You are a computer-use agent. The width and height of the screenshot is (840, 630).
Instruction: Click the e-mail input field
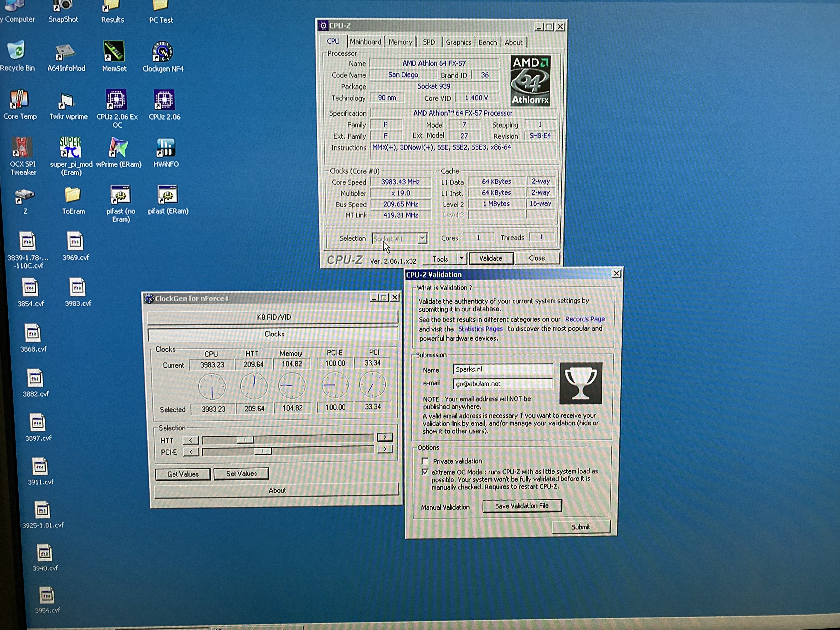tap(503, 384)
